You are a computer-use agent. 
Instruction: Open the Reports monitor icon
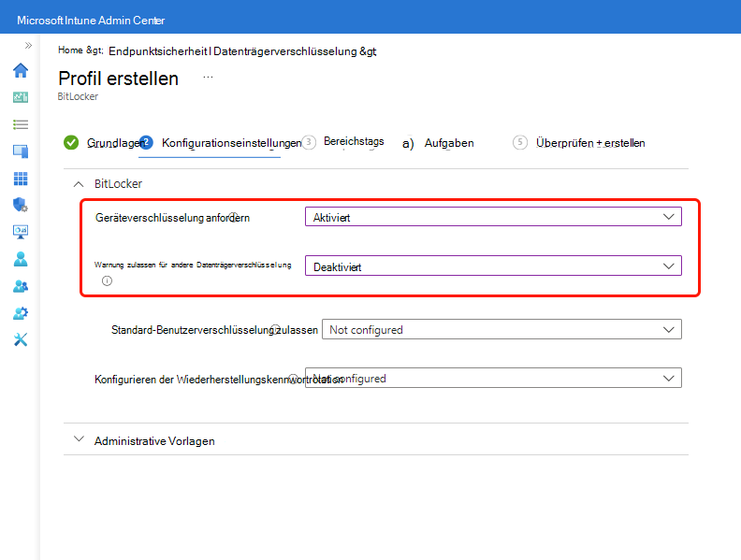click(x=21, y=232)
